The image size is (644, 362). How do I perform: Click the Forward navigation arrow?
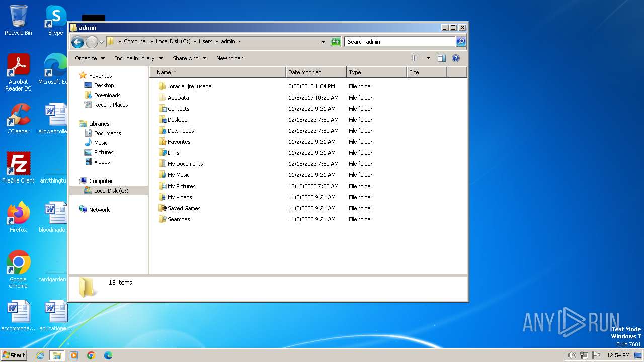coord(92,42)
